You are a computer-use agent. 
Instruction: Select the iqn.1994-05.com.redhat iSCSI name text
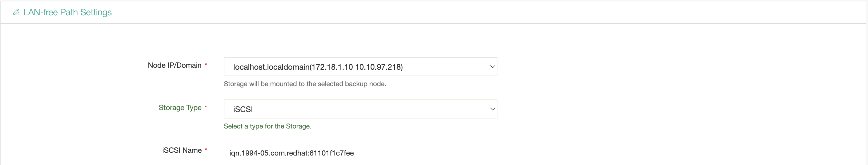pyautogui.click(x=292, y=153)
